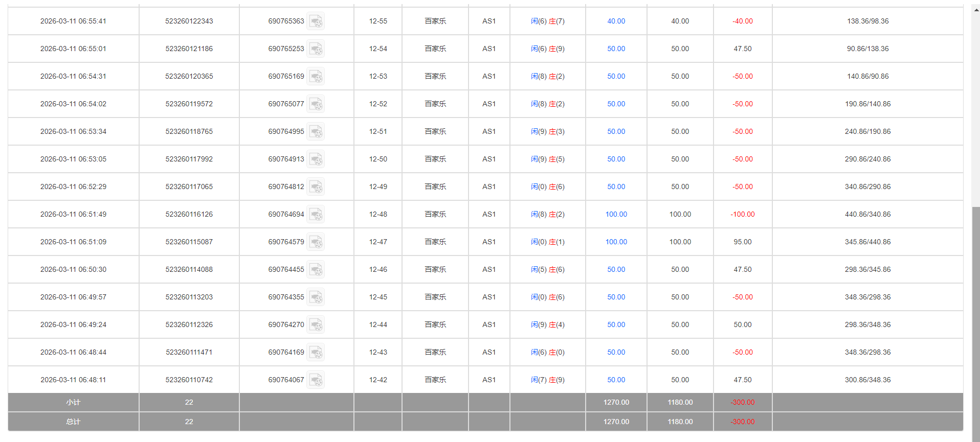The height and width of the screenshot is (442, 980).
Task: View video replay of game 690764812
Action: (316, 187)
